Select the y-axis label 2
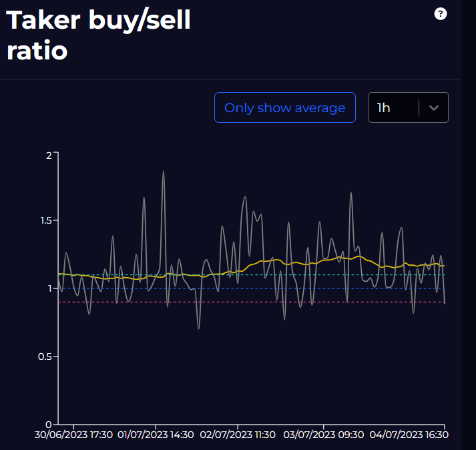 point(49,156)
